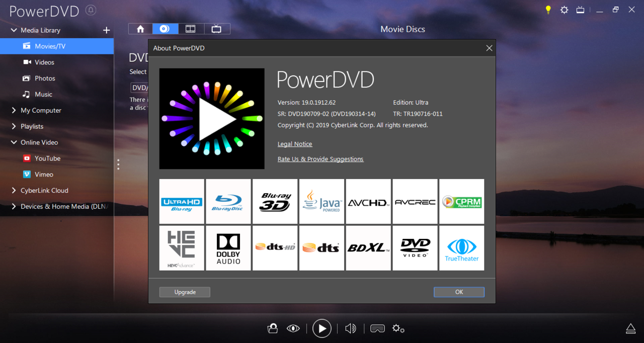Image resolution: width=644 pixels, height=343 pixels.
Task: Open PowerDVD settings with the gear icon
Action: 564,10
